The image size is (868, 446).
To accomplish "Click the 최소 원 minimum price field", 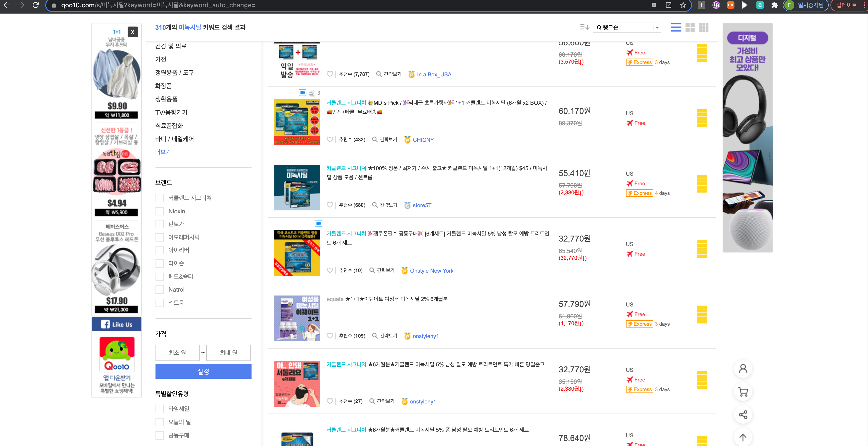I will pyautogui.click(x=177, y=353).
